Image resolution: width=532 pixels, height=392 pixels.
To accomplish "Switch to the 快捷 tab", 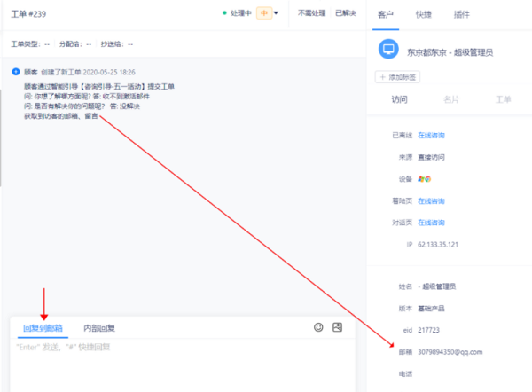I will coord(424,14).
